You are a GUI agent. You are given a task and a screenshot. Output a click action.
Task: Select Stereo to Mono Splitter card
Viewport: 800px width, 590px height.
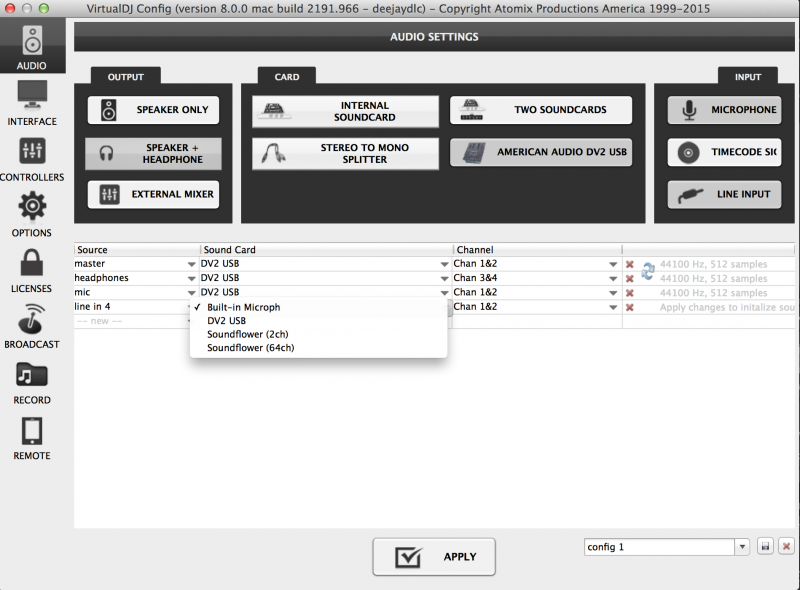(x=345, y=154)
